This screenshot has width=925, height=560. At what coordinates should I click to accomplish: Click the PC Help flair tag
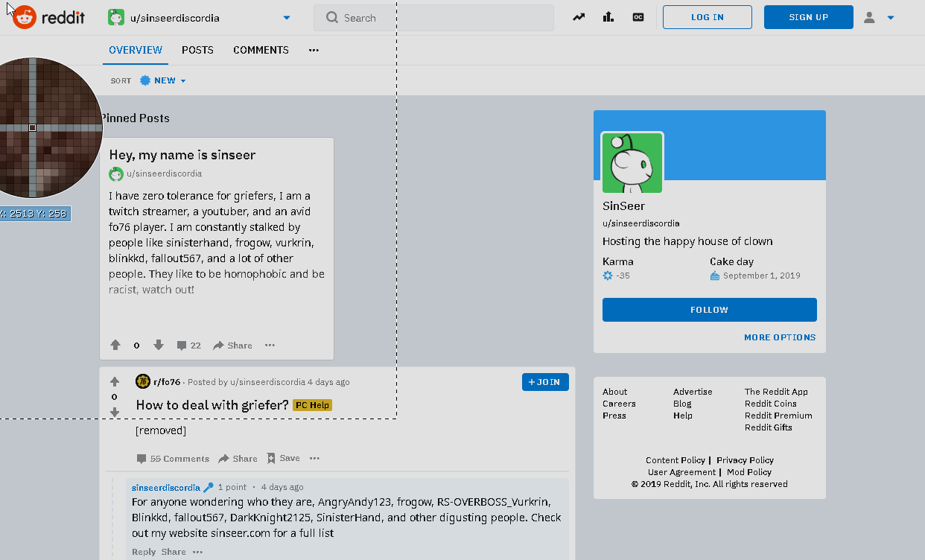[312, 405]
